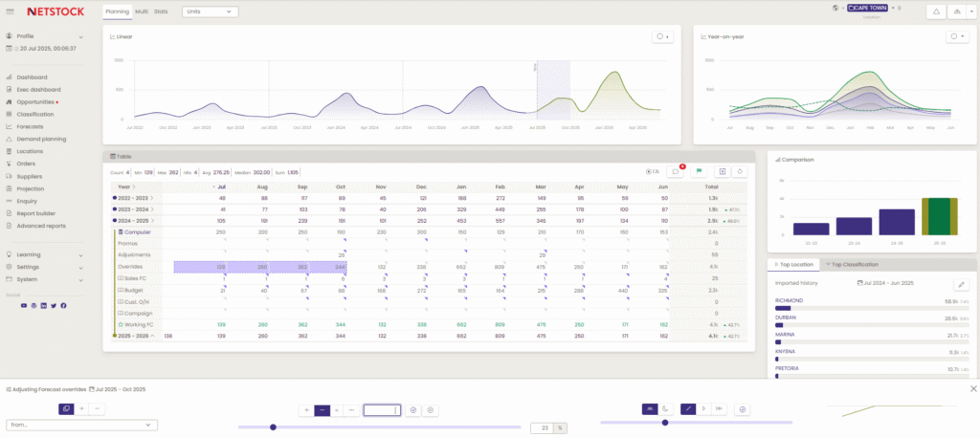980x438 pixels.
Task: Switch to the Multi tab
Action: pos(141,11)
